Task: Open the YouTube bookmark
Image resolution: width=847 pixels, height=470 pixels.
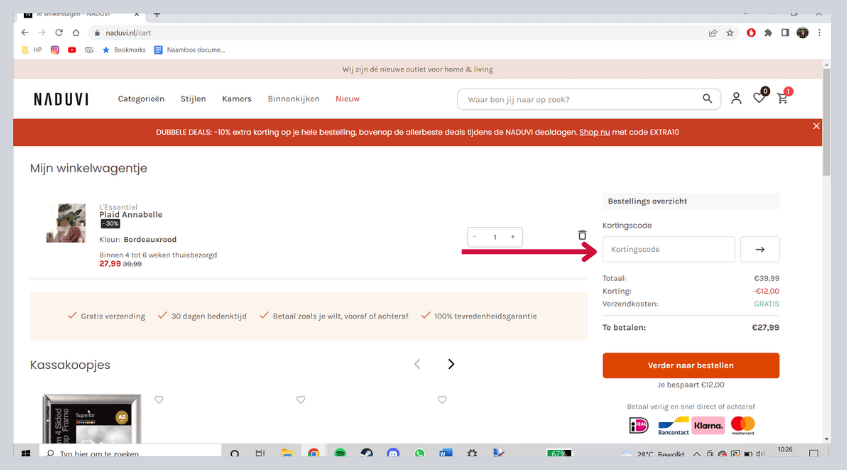Action: pos(72,50)
